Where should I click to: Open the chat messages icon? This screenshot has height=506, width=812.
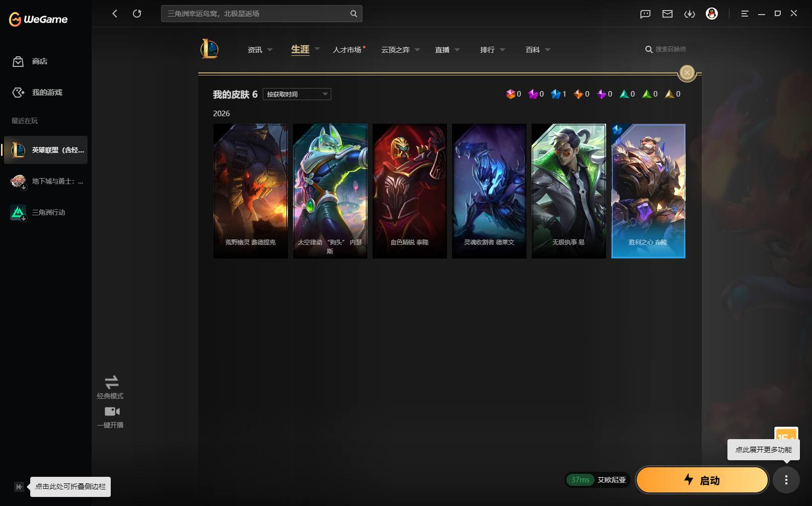coord(645,14)
